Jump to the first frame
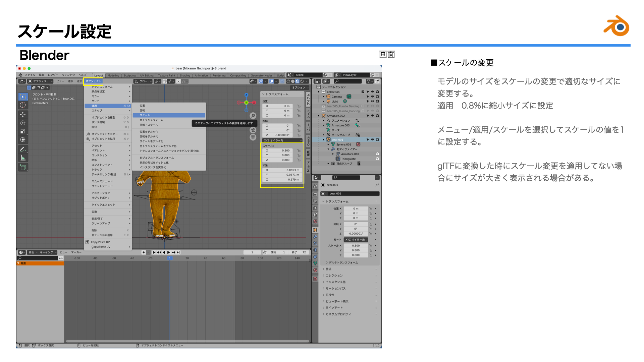The height and width of the screenshot is (362, 644). (154, 252)
